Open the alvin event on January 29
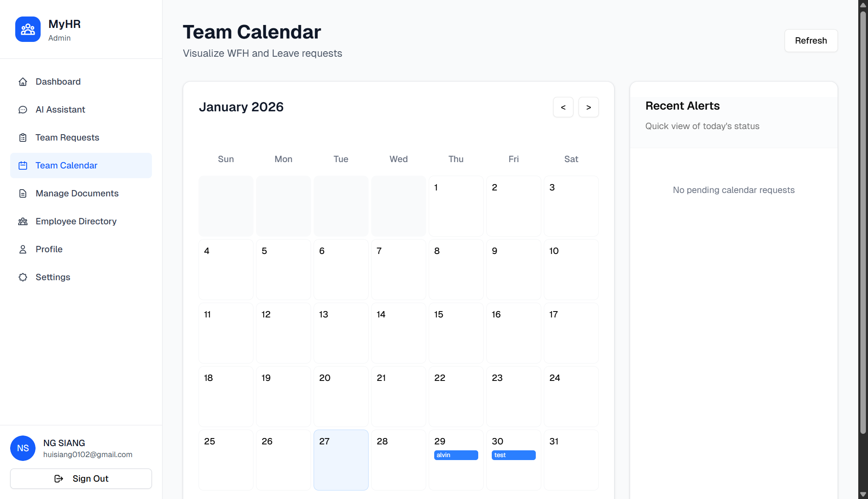868x499 pixels. 456,455
